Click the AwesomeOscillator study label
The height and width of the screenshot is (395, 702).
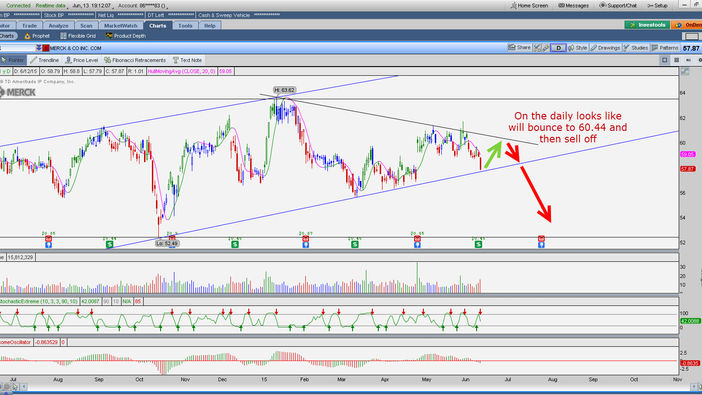16,342
